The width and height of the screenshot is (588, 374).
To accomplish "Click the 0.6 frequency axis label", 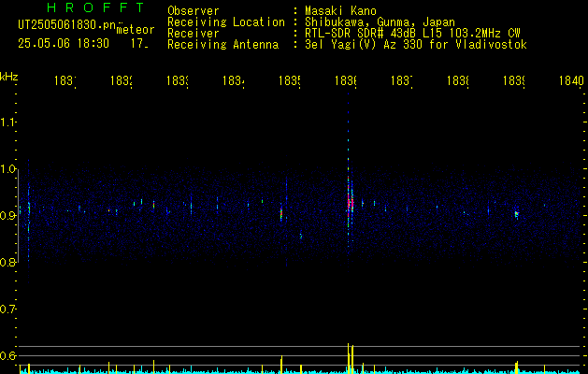I will click(7, 355).
